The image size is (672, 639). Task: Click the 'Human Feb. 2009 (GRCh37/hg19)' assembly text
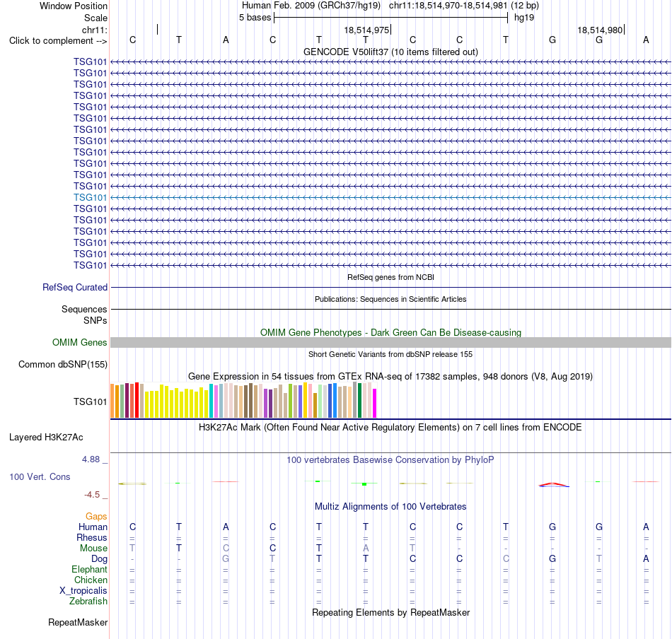(x=311, y=6)
